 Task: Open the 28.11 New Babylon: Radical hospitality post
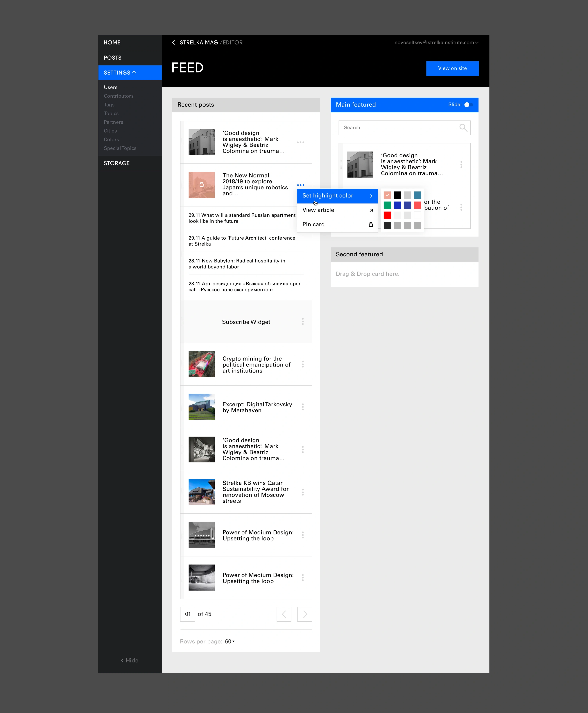pyautogui.click(x=237, y=264)
